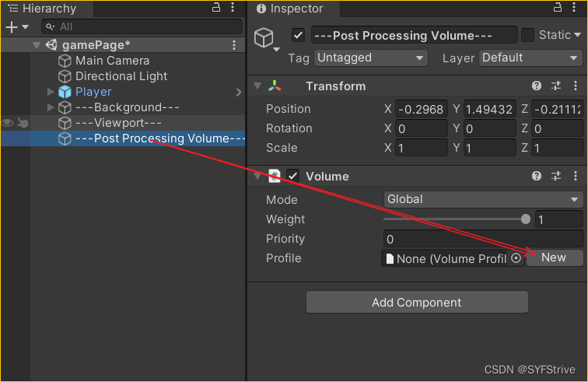
Task: Adjust the Weight slider handle
Action: [526, 219]
